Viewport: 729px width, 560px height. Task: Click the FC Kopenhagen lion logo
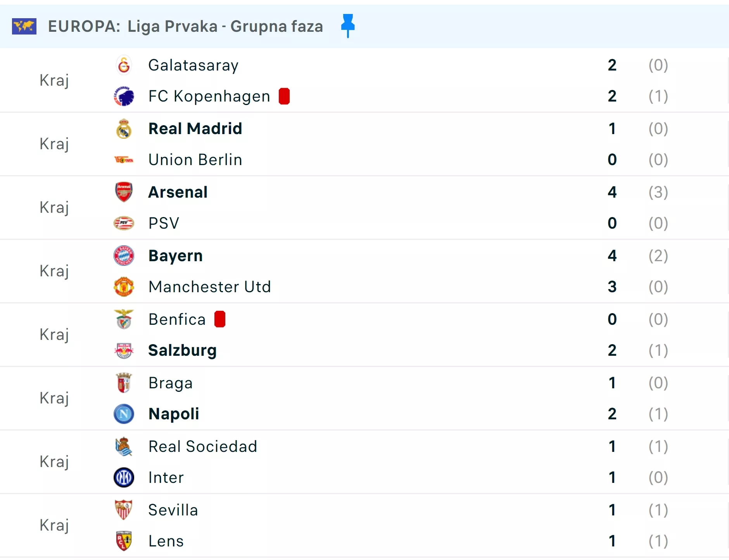(x=124, y=96)
